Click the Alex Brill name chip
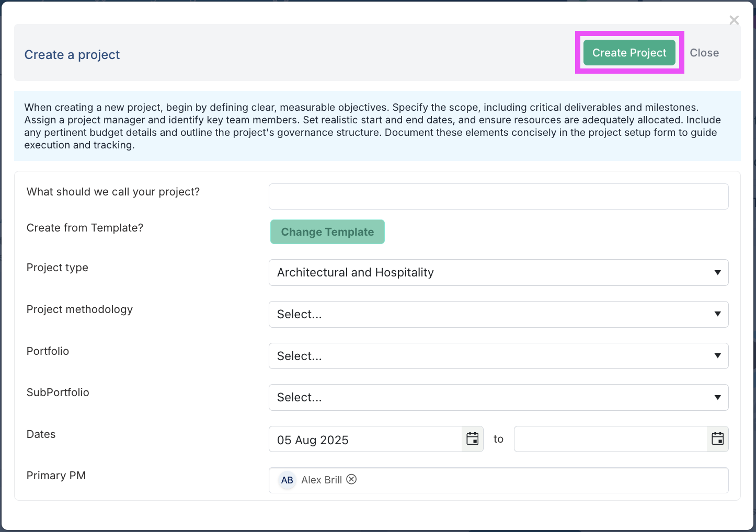The image size is (756, 532). point(321,480)
